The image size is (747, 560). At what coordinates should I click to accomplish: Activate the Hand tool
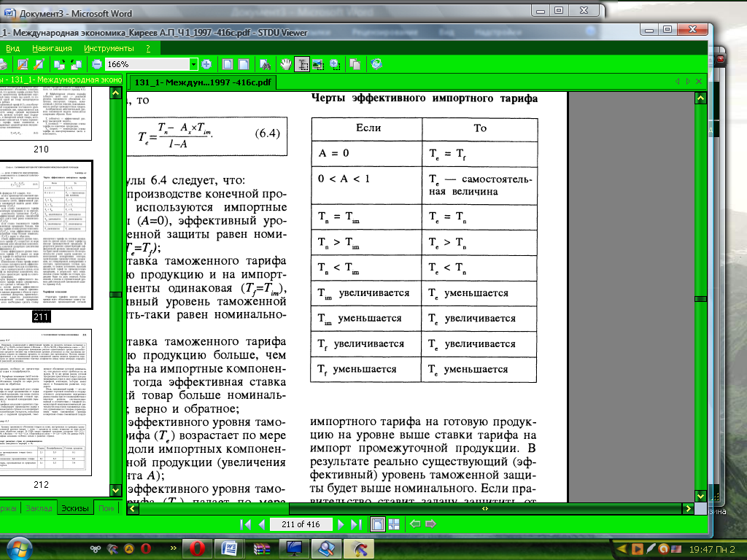tap(285, 64)
